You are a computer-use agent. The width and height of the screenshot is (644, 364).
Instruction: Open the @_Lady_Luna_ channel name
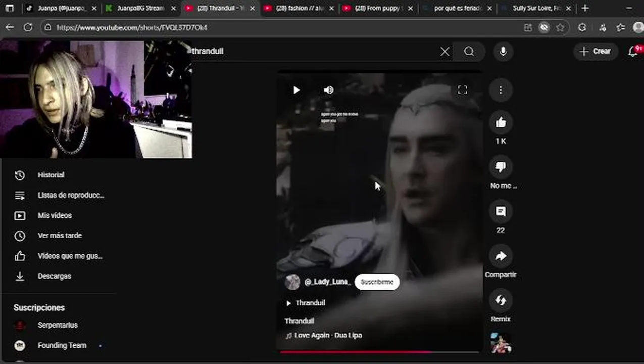coord(327,282)
